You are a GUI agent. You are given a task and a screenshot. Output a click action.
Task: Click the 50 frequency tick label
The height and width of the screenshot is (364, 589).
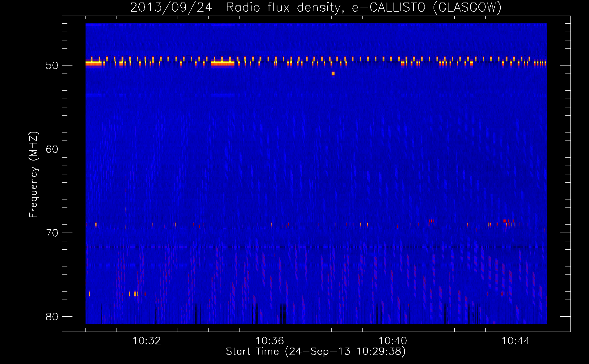click(x=52, y=66)
